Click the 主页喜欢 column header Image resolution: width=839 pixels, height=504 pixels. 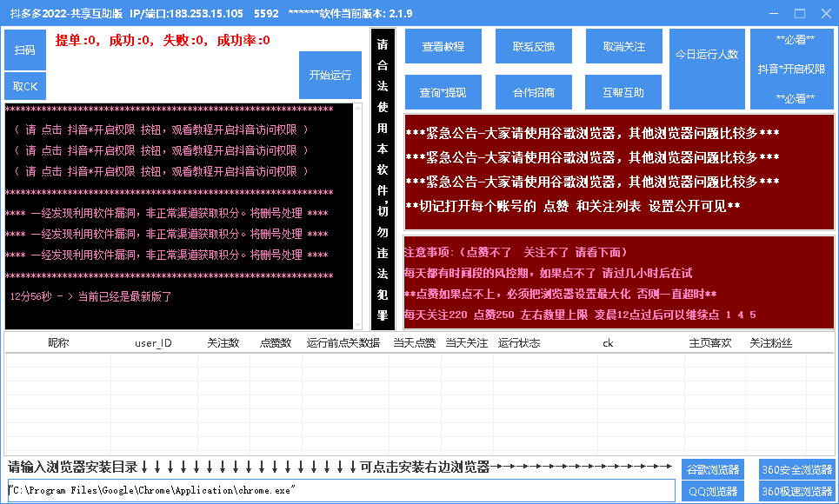click(710, 343)
